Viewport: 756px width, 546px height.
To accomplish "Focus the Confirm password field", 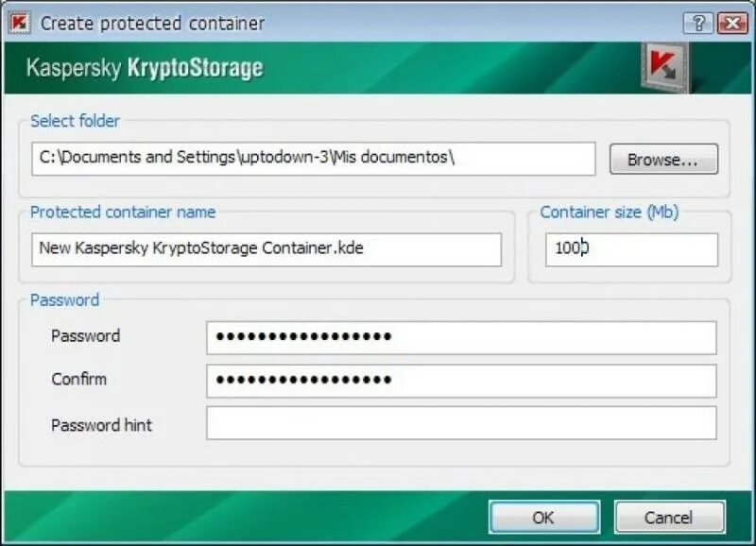I will (x=461, y=381).
